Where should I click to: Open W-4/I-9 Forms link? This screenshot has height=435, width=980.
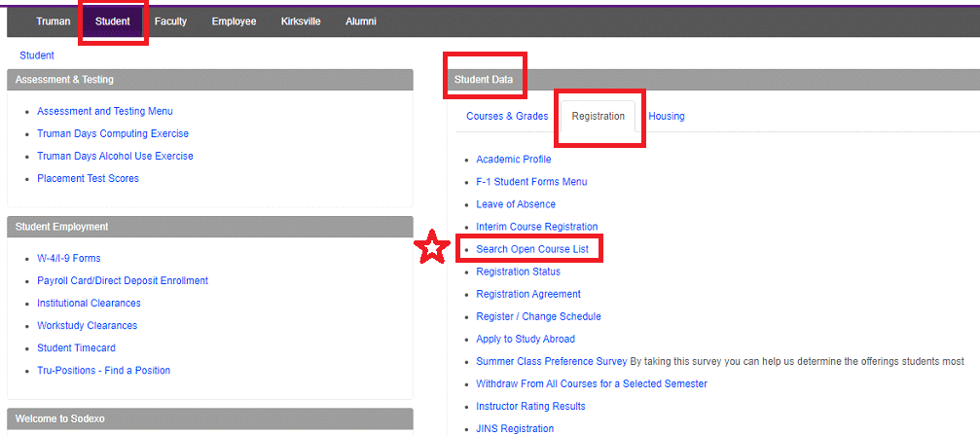pyautogui.click(x=69, y=258)
